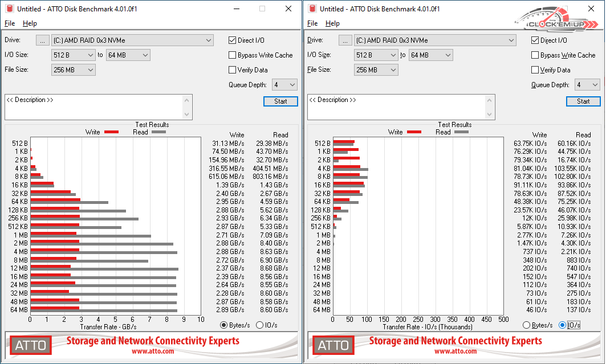
Task: Open the File menu in left window
Action: point(10,23)
